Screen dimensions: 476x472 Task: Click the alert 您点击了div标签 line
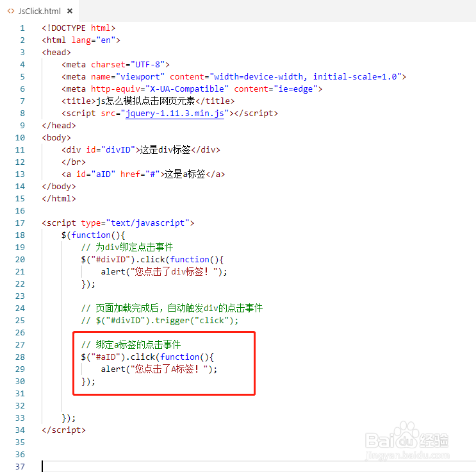click(164, 272)
